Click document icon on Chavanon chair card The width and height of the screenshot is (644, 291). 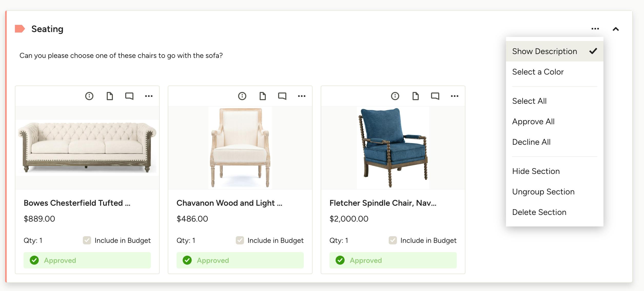point(262,96)
